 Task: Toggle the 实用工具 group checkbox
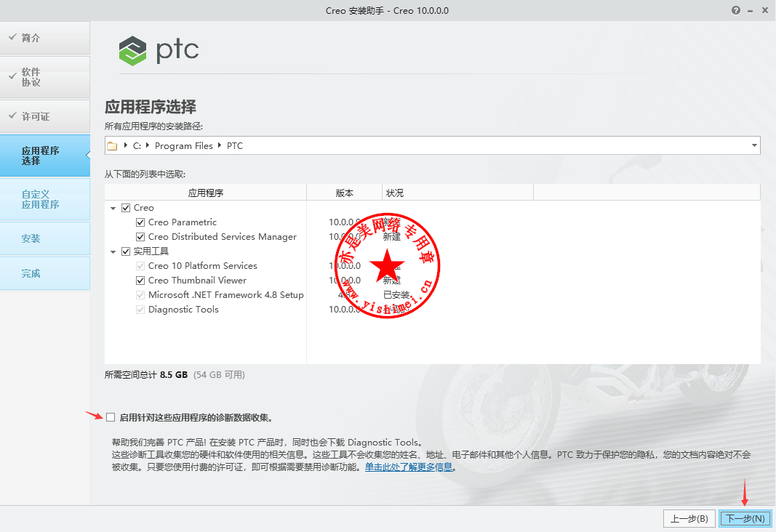126,251
